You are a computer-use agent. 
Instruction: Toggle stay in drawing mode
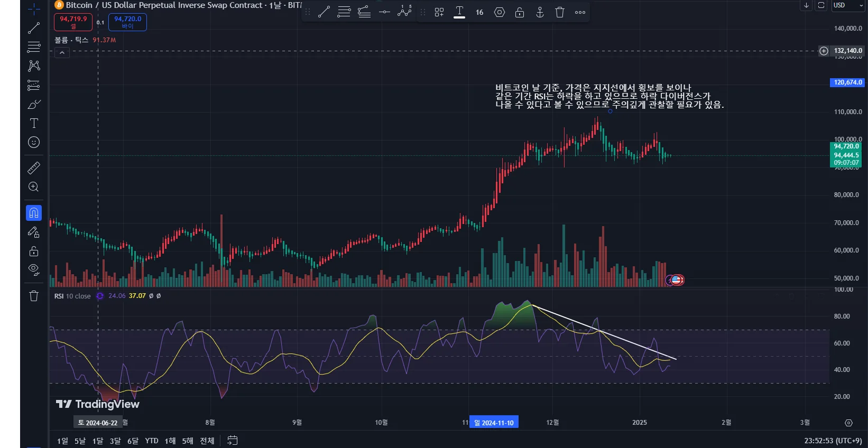coord(34,232)
